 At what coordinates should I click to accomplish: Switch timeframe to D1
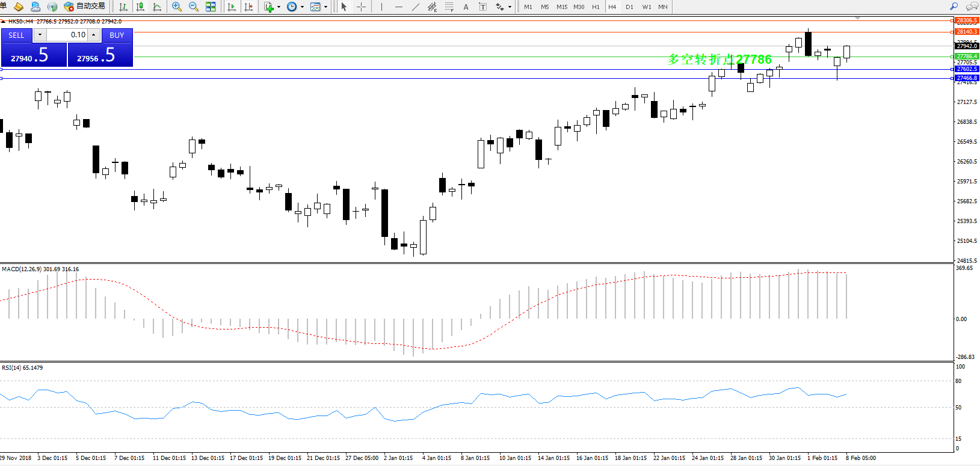[x=629, y=7]
